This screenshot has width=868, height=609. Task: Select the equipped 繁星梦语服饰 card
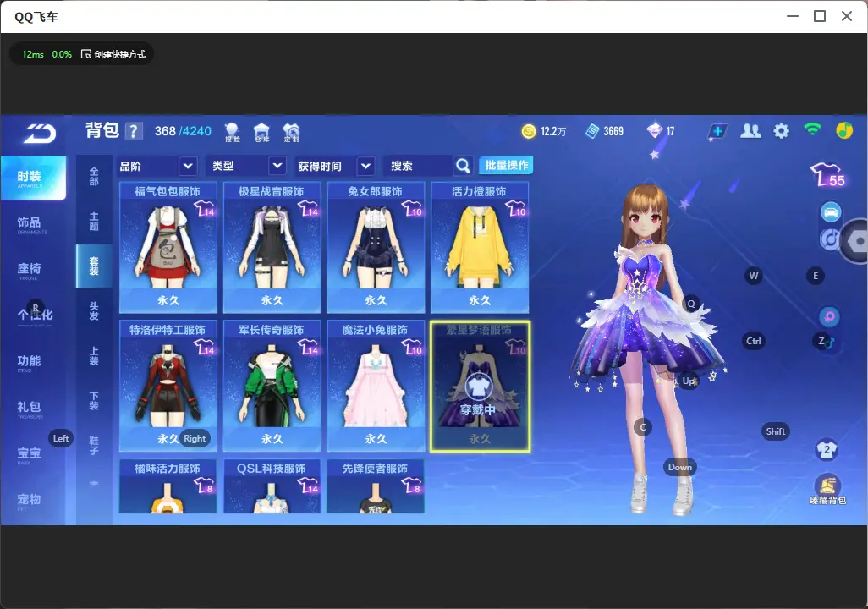pyautogui.click(x=480, y=387)
